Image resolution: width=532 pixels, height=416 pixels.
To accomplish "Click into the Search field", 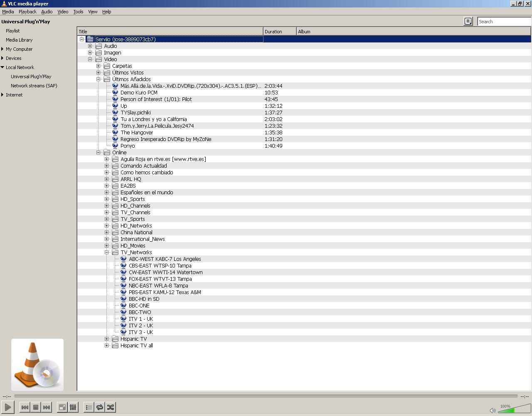I will tap(504, 21).
